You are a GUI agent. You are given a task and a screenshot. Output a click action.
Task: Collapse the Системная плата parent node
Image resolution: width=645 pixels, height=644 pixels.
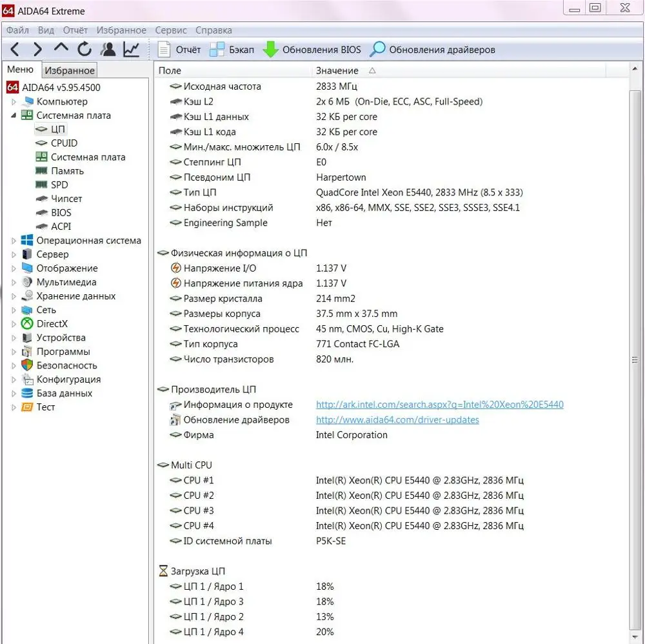coord(14,116)
